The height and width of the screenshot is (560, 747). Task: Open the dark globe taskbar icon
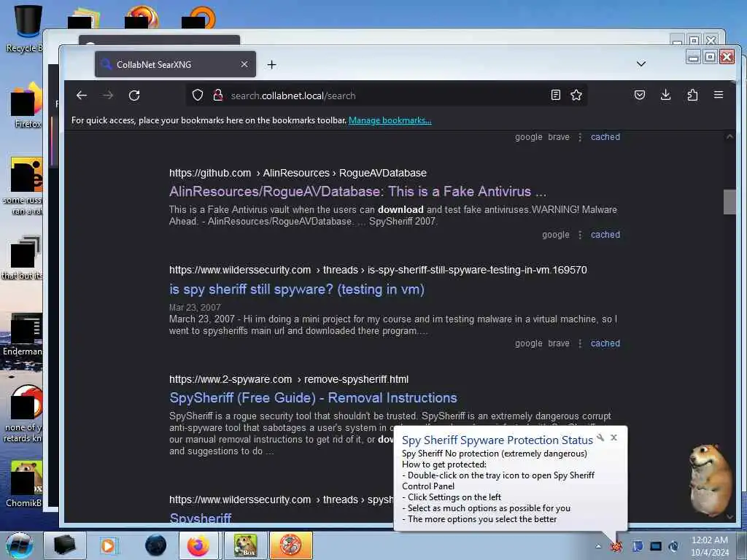click(x=155, y=545)
